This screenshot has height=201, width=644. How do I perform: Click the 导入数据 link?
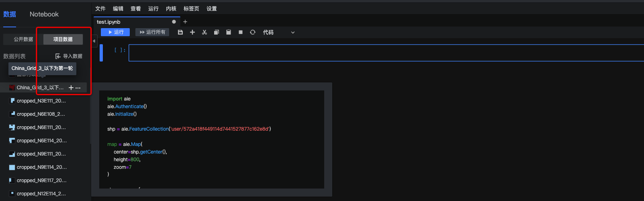(x=73, y=56)
